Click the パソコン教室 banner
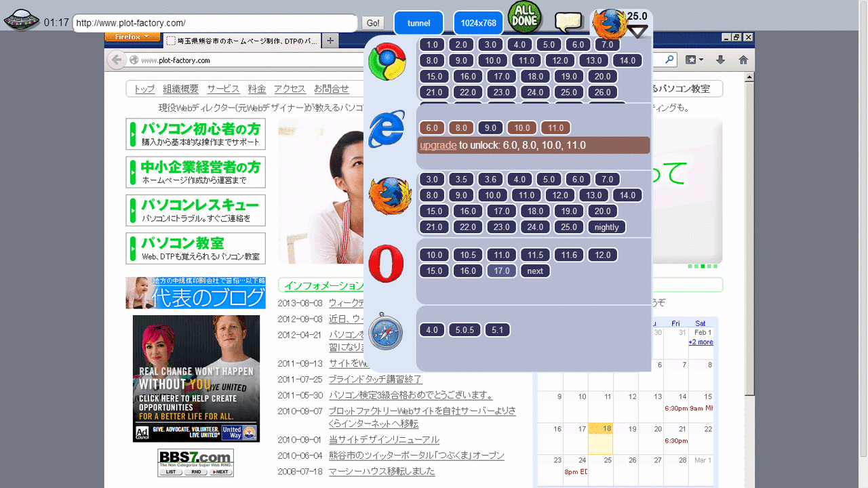This screenshot has height=488, width=868. tap(195, 248)
